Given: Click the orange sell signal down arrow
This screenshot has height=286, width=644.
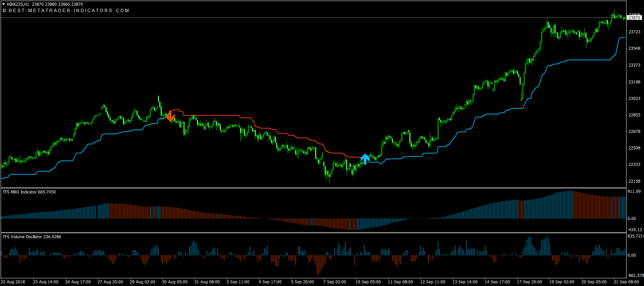Looking at the screenshot, I should [x=170, y=116].
